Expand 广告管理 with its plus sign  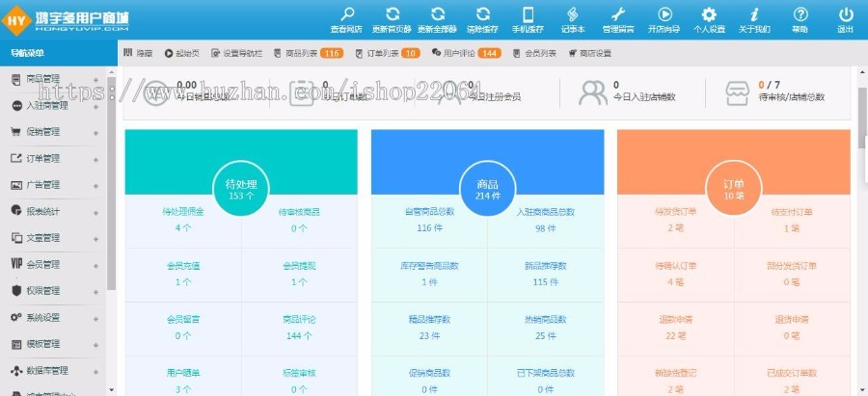coord(95,186)
